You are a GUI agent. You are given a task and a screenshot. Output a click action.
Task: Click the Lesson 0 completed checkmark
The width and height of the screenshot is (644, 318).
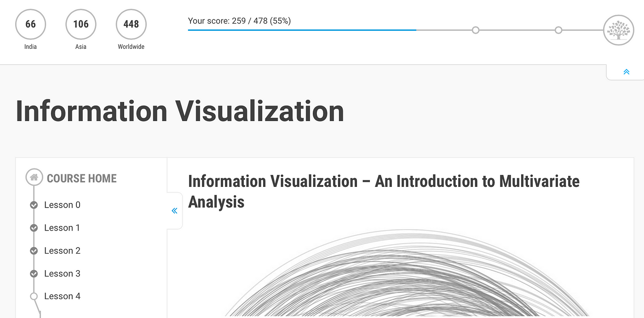tap(34, 205)
